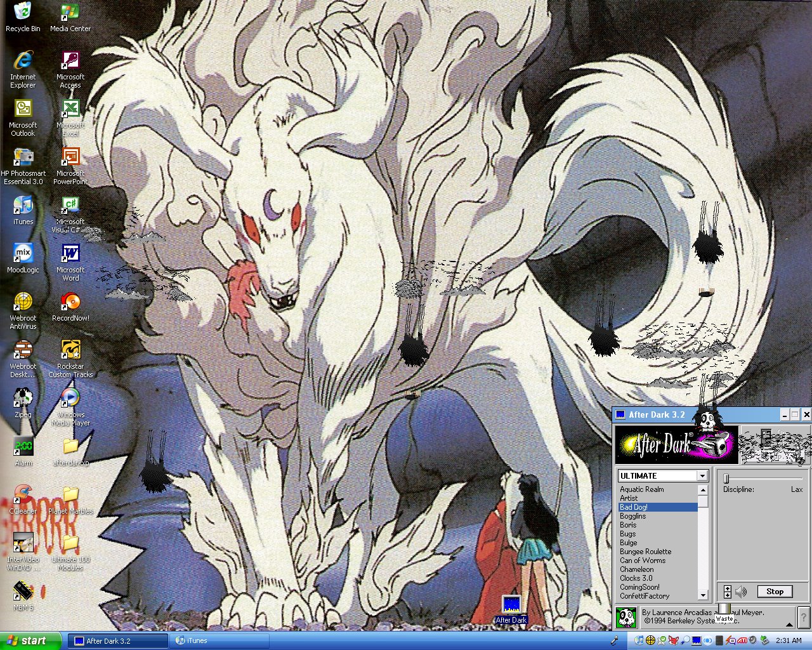
Task: Click the Discipline slider handle
Action: tap(726, 479)
